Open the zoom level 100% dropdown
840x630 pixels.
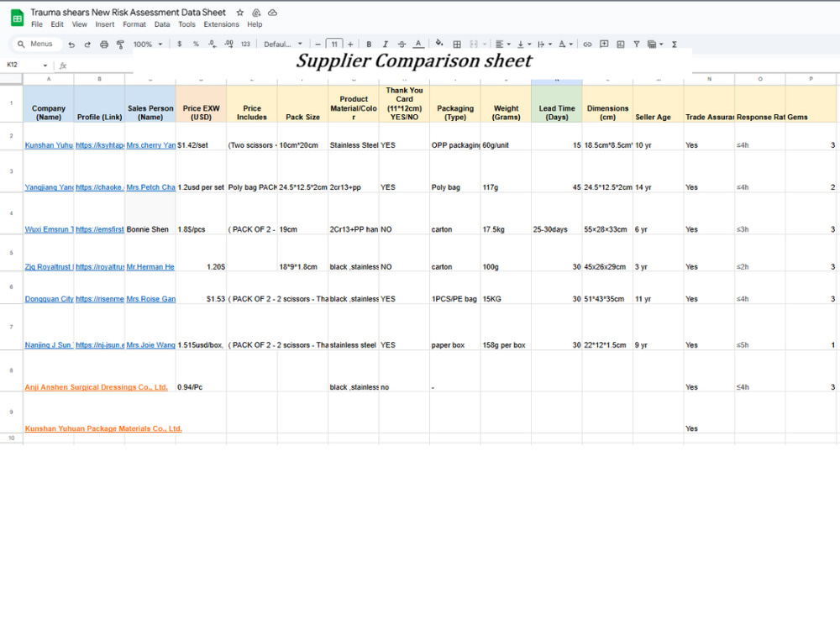tap(148, 45)
